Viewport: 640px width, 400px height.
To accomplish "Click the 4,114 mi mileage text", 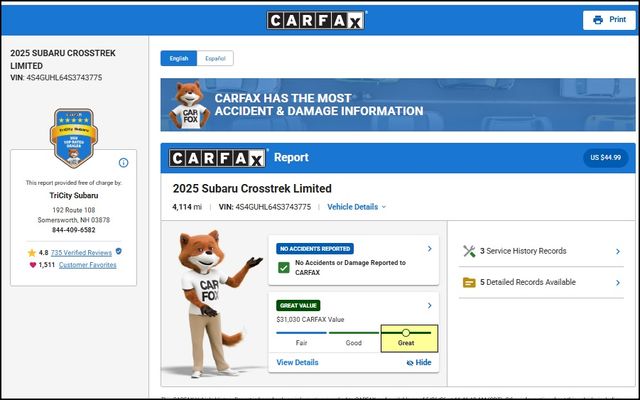I will pyautogui.click(x=187, y=207).
